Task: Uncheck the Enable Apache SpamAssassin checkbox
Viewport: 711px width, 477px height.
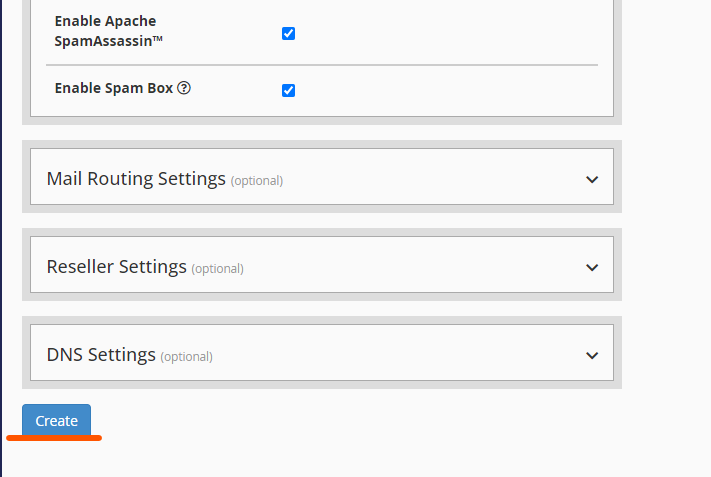Action: 288,33
